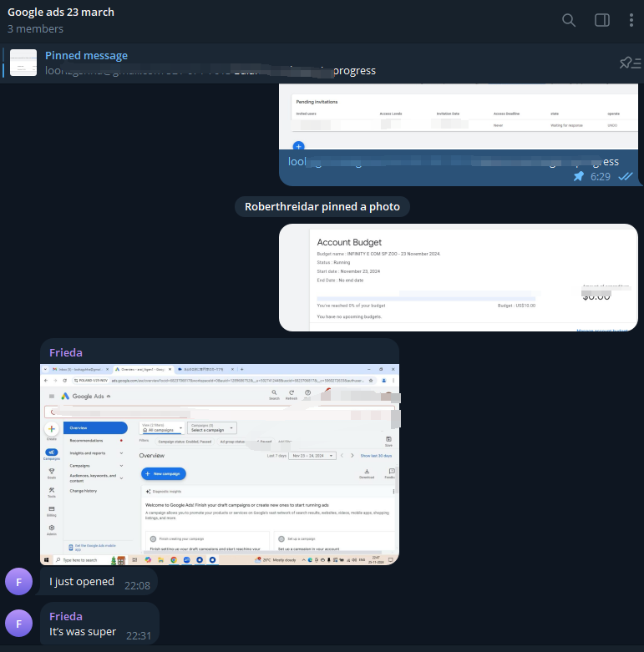The image size is (644, 652).
Task: Open the Account Budget photo
Action: click(x=458, y=277)
